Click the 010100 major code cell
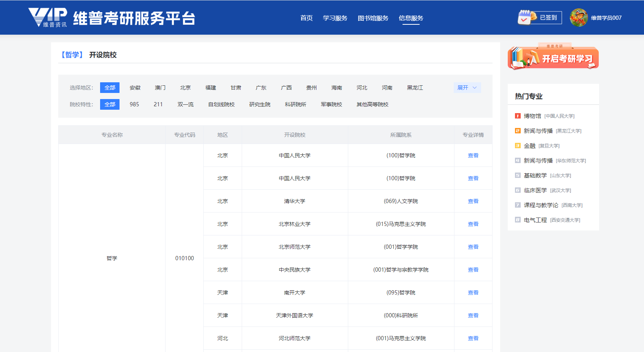 click(x=185, y=258)
